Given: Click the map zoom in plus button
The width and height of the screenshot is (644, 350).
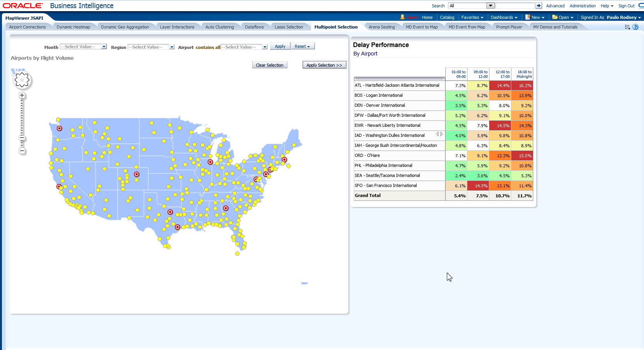Looking at the screenshot, I should coord(22,95).
